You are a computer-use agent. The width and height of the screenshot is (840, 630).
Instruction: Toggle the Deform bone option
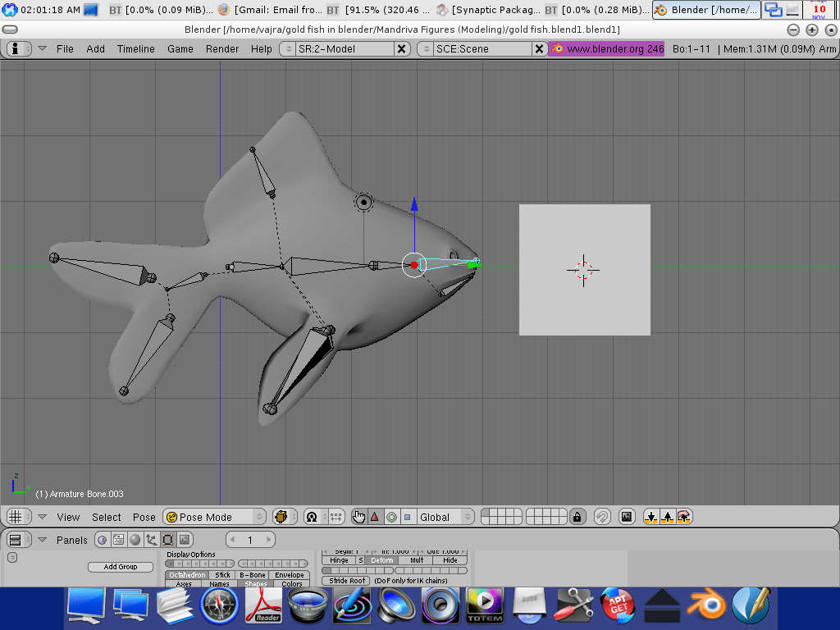pyautogui.click(x=382, y=560)
